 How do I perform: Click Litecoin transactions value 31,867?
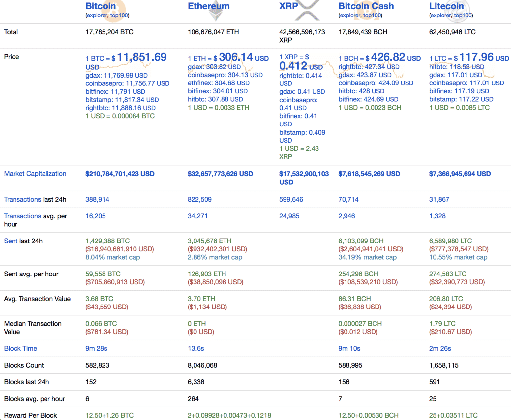[439, 199]
